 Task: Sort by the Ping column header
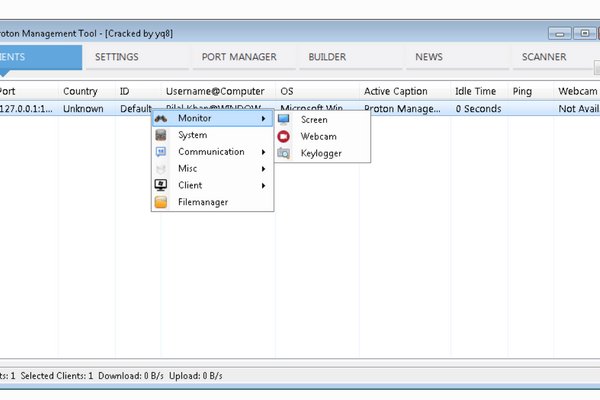531,91
